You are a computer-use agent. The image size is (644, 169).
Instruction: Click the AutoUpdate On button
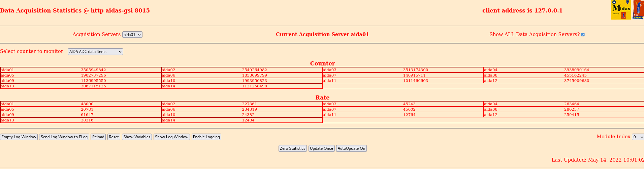coord(351,148)
